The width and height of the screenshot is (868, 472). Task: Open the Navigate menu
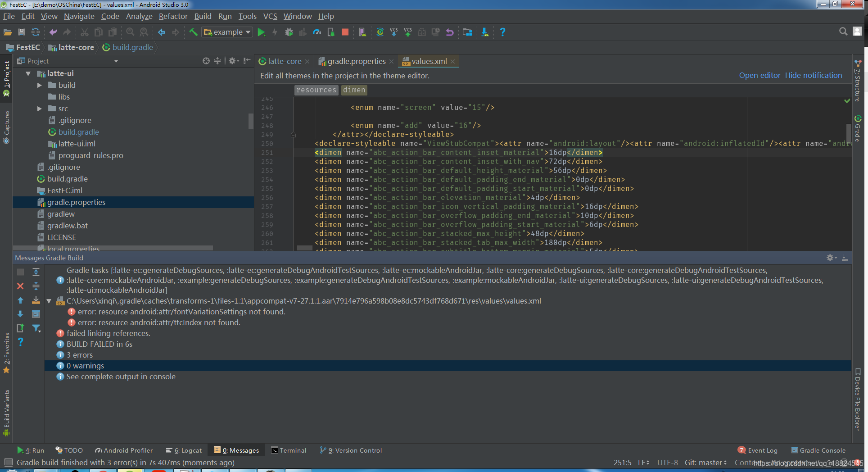(79, 16)
